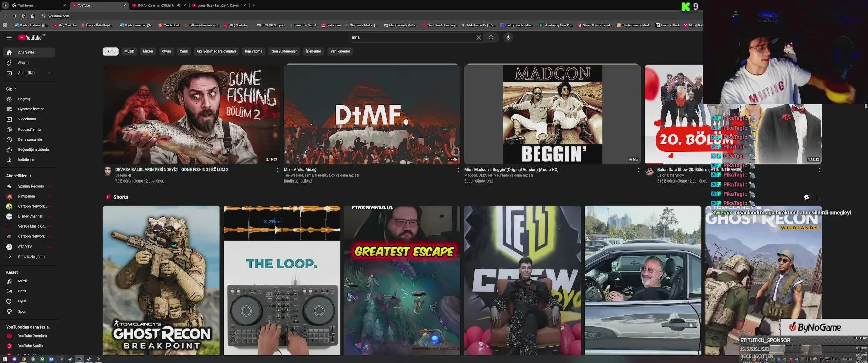Open Versus Music subscription channel

pos(28,226)
